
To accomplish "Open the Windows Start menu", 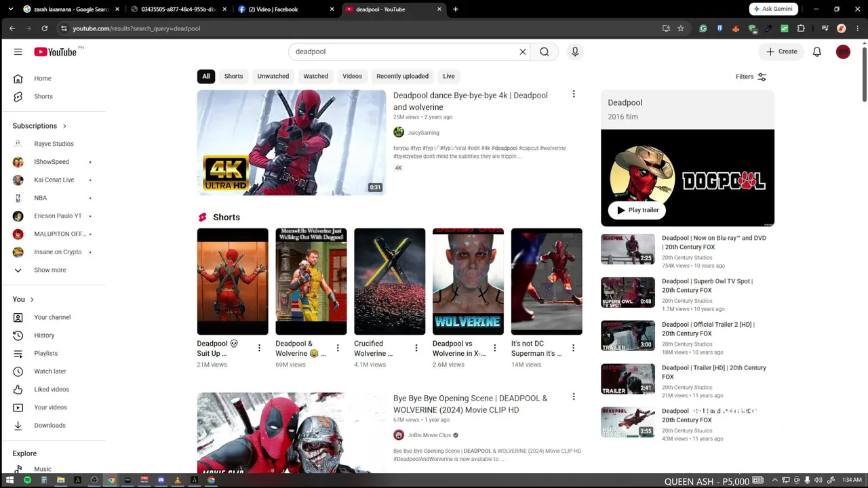I will coord(9,481).
